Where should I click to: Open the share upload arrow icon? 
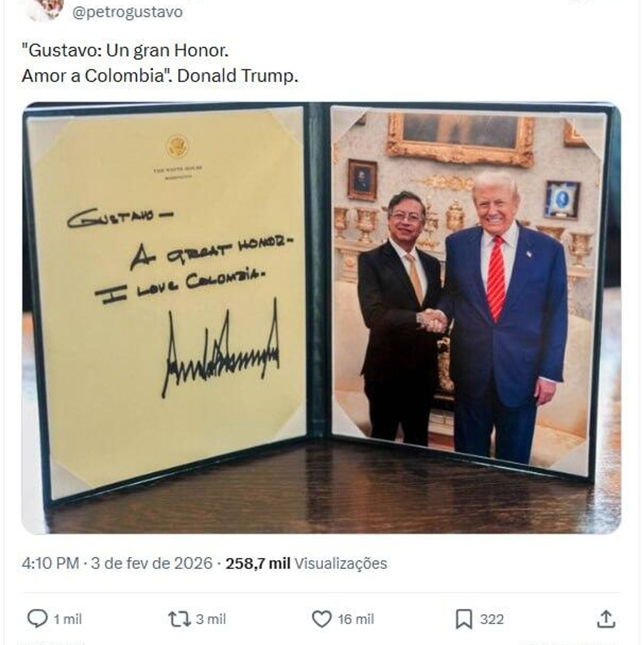[606, 619]
